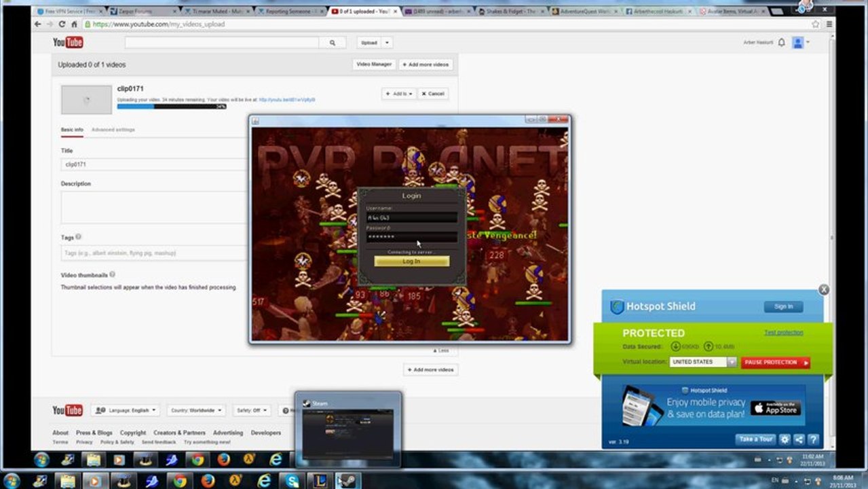Click the YouTube search input field
868x489 pixels.
(222, 43)
